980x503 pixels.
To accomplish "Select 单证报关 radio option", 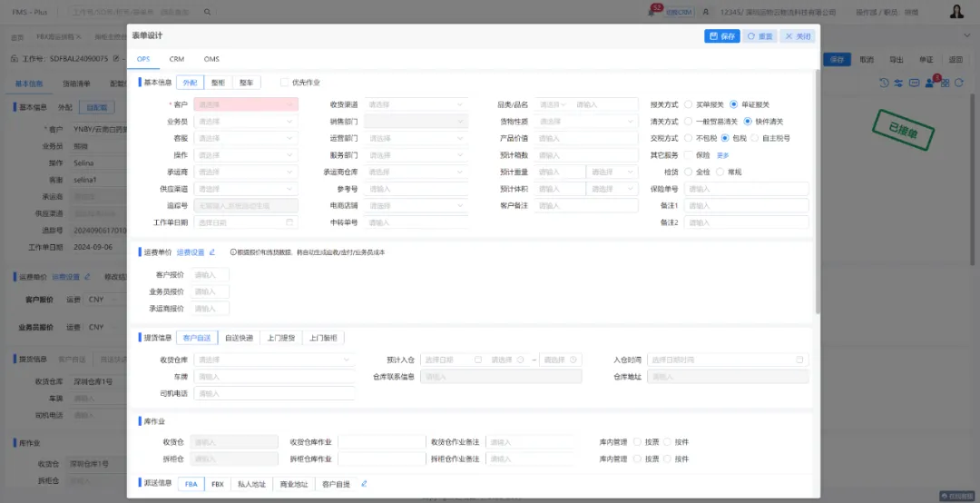I will [x=734, y=104].
